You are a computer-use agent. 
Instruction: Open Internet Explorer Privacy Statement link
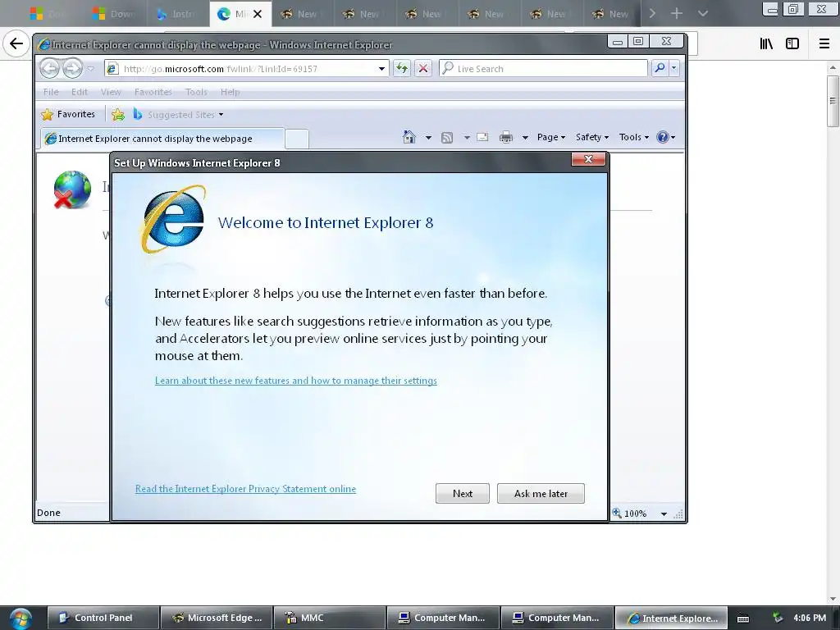245,489
